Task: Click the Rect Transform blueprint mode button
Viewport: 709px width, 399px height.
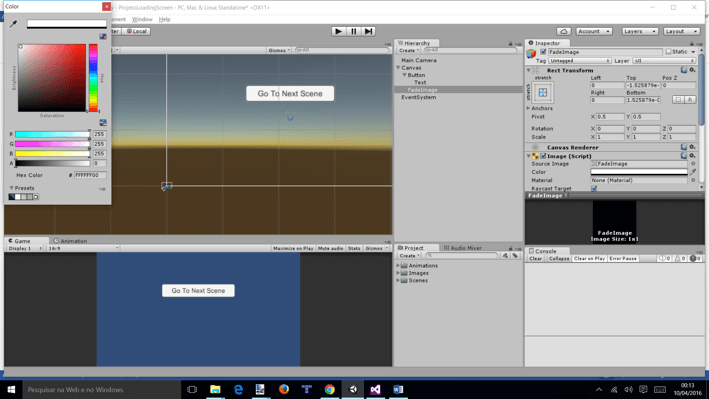Action: point(678,100)
